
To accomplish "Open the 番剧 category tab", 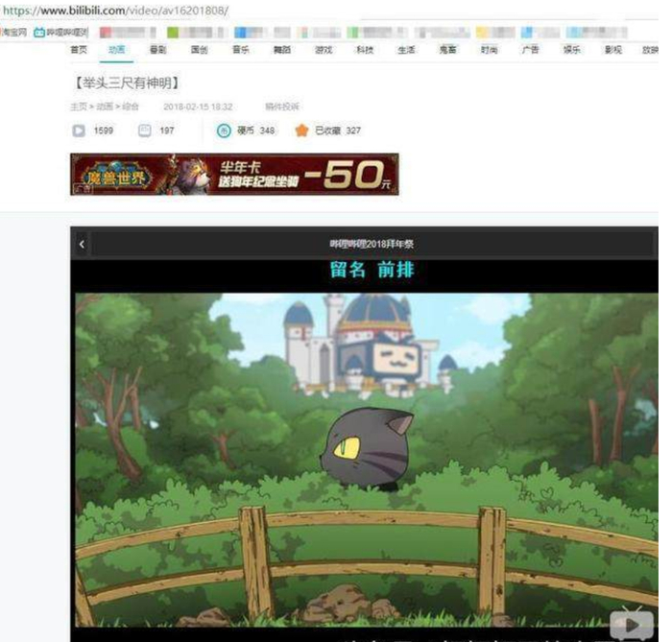I will coord(157,50).
